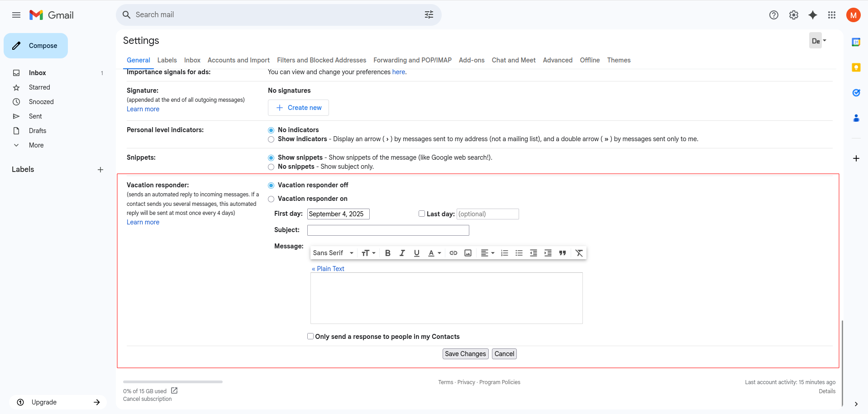
Task: Open Google Keep from the right sidebar
Action: tap(856, 67)
